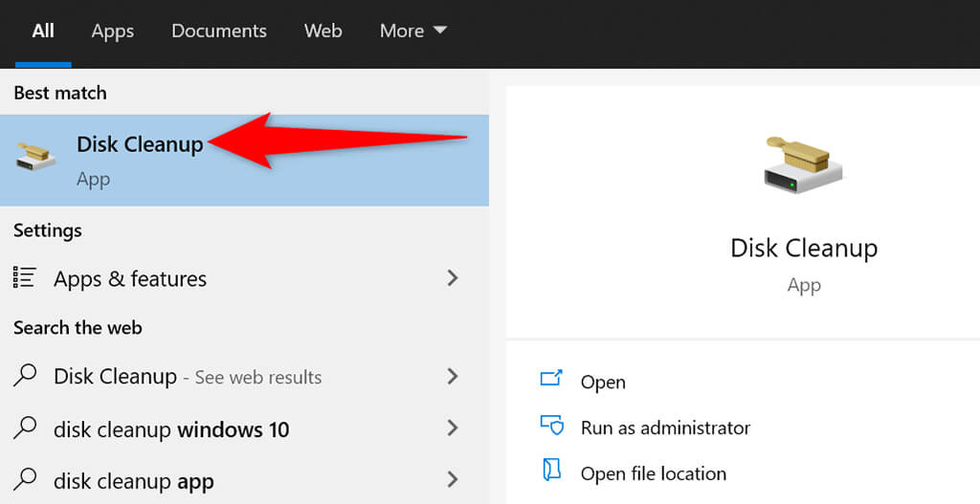Screen dimensions: 980x504
Task: Click the Apps & features list icon
Action: tap(25, 278)
